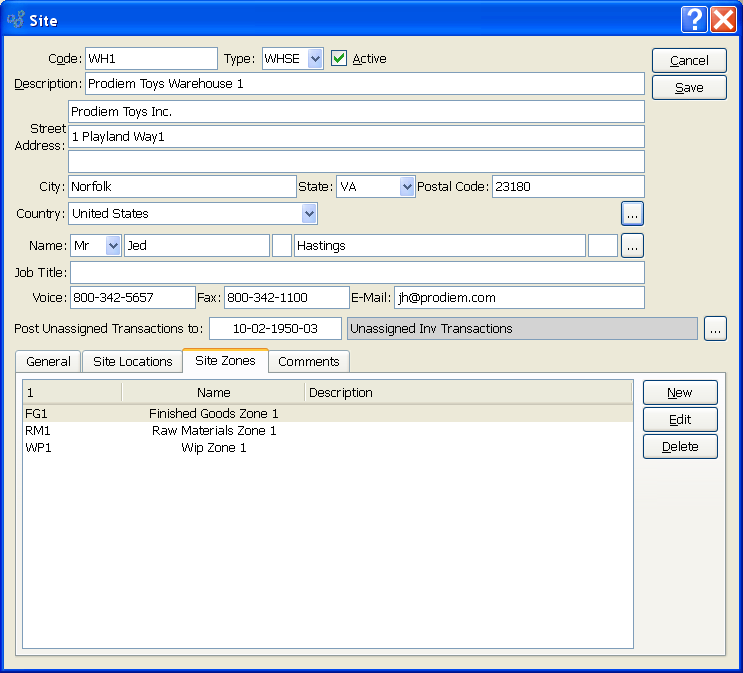Expand the Country dropdown showing United States
Viewport: 743px width, 673px height.
click(x=309, y=214)
